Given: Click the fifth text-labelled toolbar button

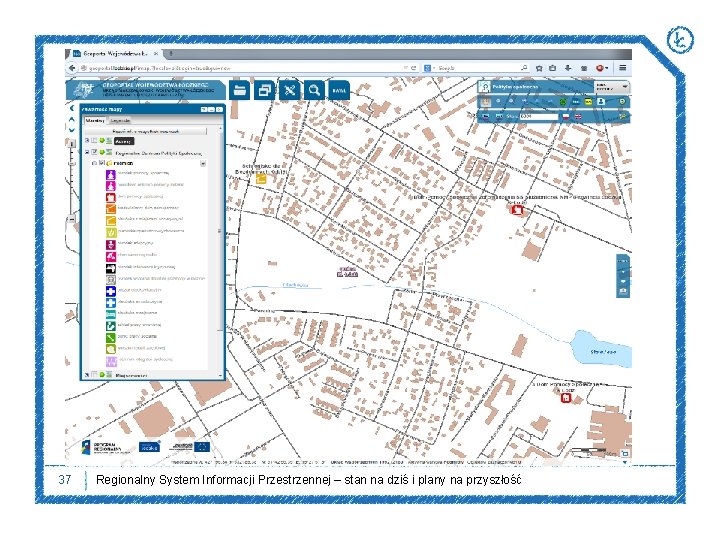Looking at the screenshot, I should point(339,90).
